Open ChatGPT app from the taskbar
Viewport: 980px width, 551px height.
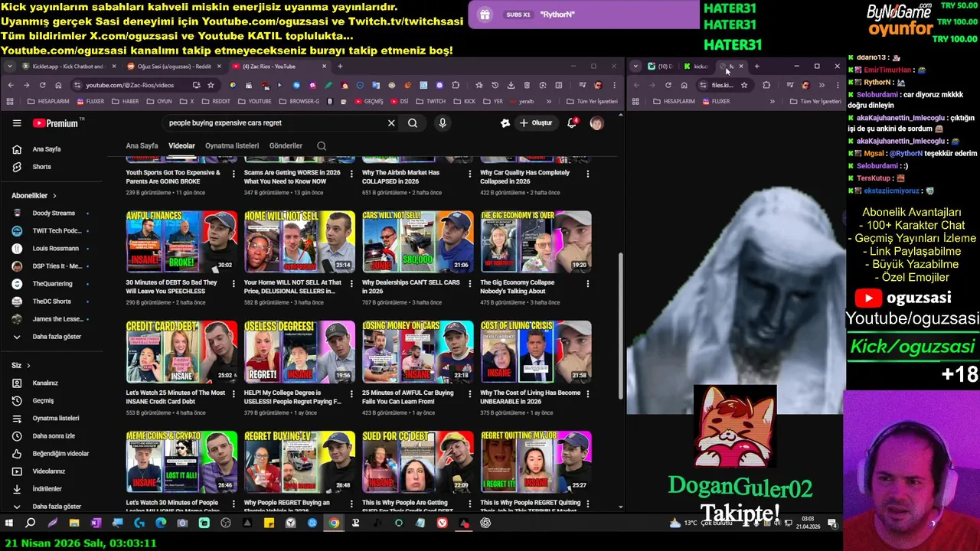(x=485, y=523)
